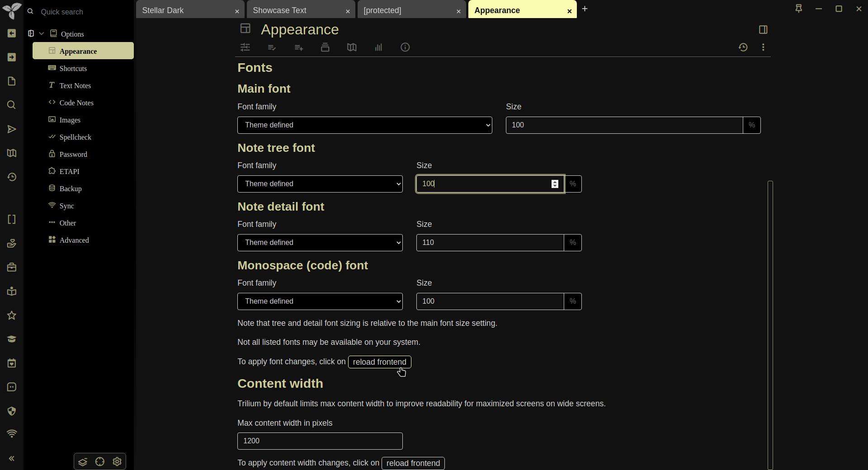The image size is (868, 470).
Task: Open Monospace font family dropdown
Action: pos(320,301)
